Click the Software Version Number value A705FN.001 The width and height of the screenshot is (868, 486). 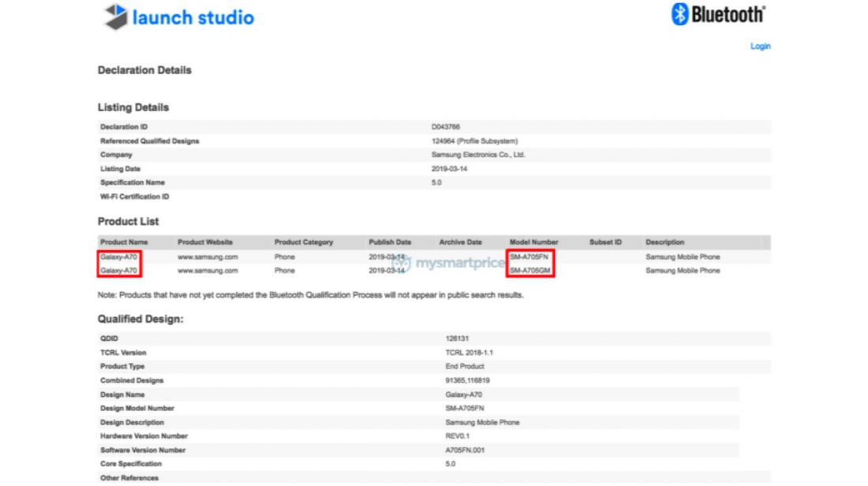click(x=466, y=450)
